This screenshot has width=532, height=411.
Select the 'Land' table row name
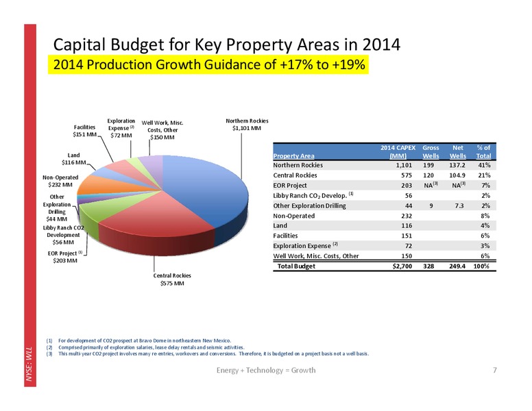[x=280, y=226]
